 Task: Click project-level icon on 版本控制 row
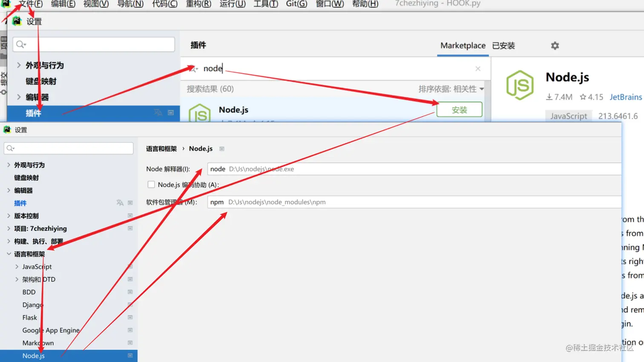130,216
